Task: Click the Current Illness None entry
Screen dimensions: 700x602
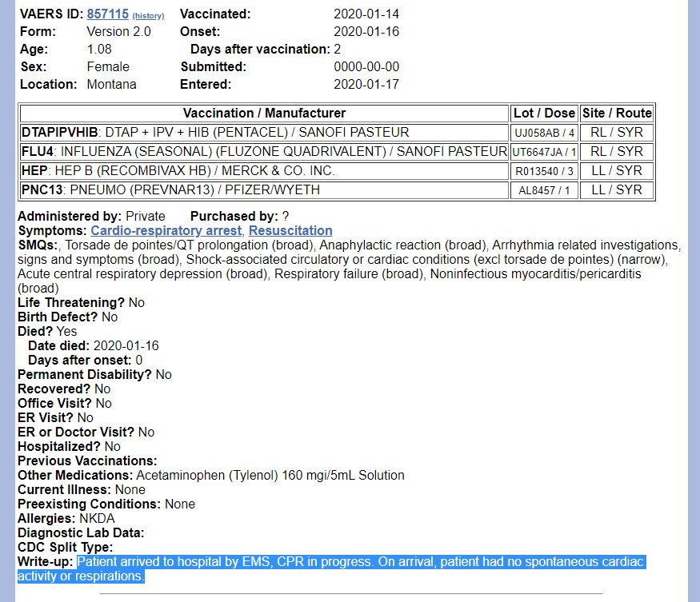Action: (82, 490)
